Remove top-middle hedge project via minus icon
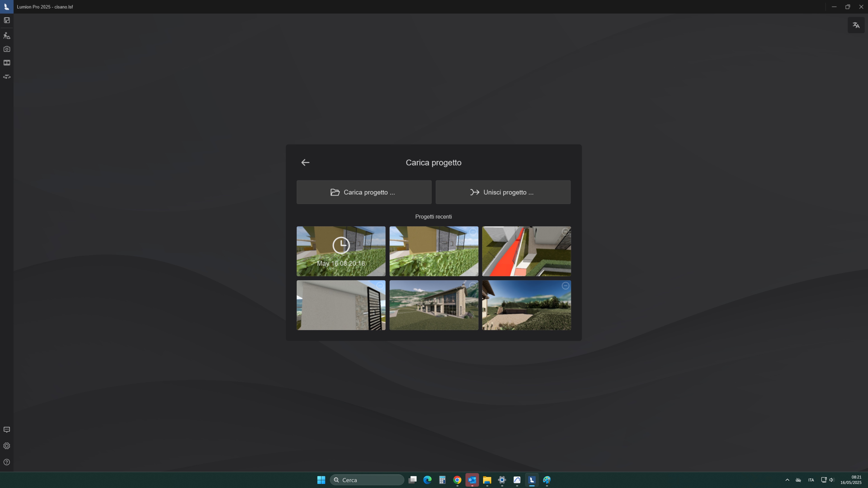 473,232
